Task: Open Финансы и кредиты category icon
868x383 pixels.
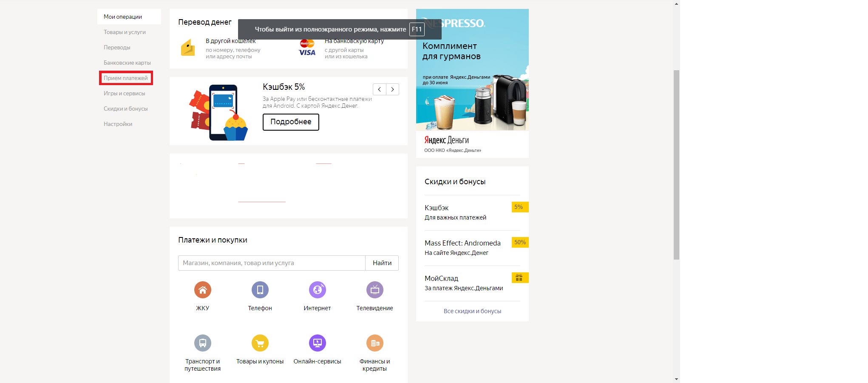Action: pos(375,343)
